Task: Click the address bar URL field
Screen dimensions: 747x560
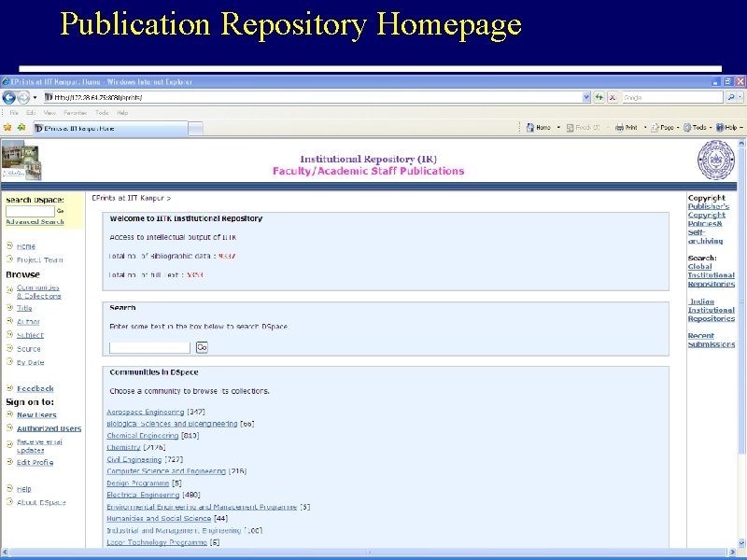Action: [x=313, y=98]
